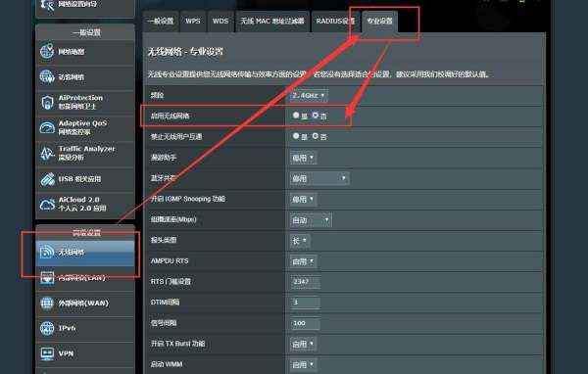Open the Adaptive QoS gauge icon
Viewport: 588px width, 374px height.
point(47,127)
